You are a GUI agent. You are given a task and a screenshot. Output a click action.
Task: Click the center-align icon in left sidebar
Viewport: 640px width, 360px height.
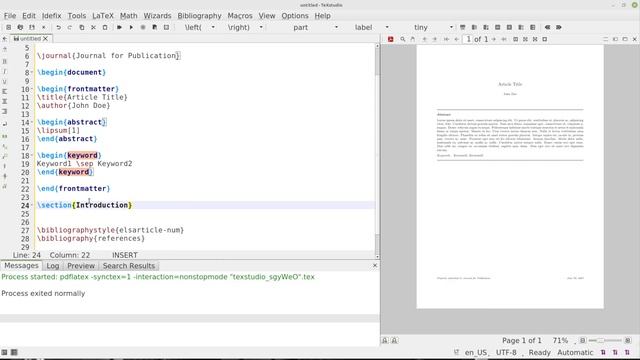pos(4,101)
